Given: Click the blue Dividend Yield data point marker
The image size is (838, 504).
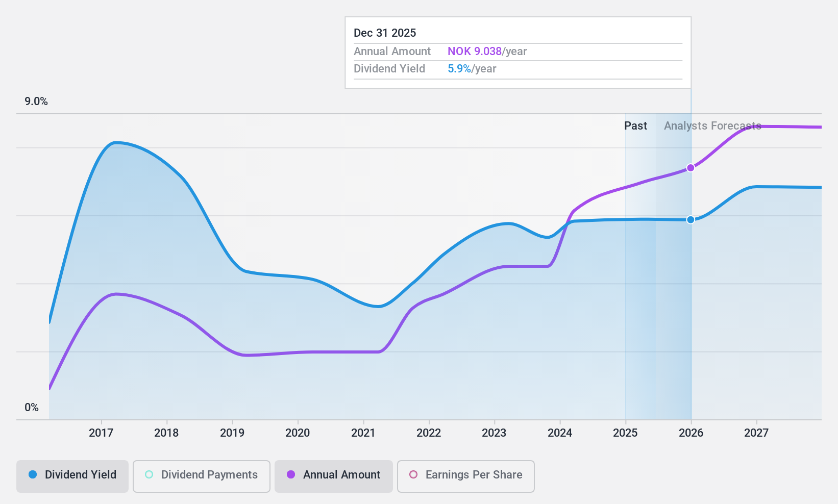Looking at the screenshot, I should [x=691, y=220].
